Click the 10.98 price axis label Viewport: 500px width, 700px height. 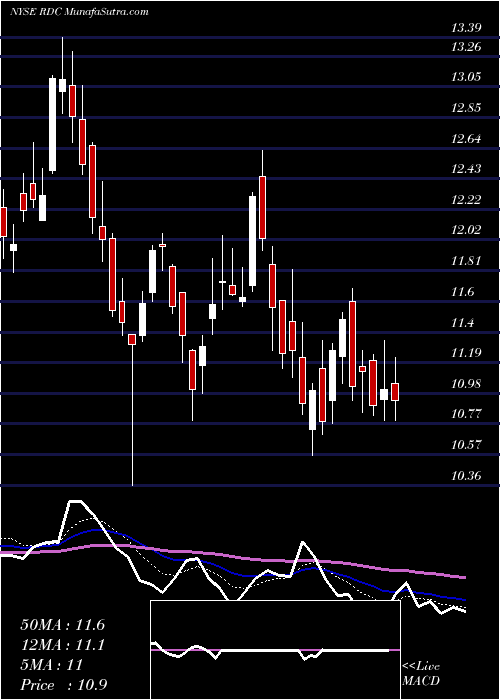(x=466, y=383)
